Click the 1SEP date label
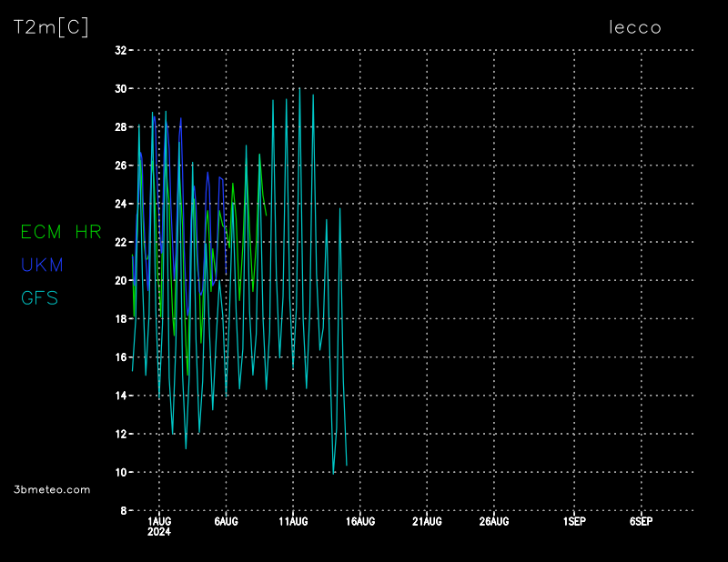 pos(574,521)
